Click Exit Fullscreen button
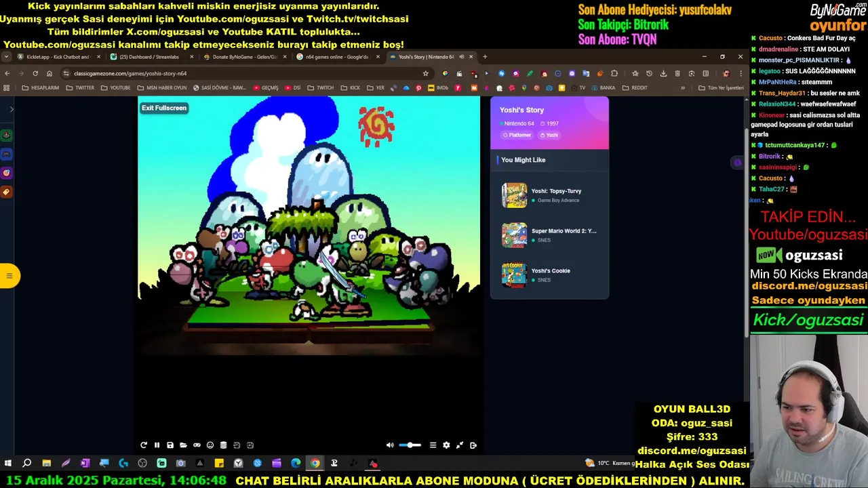The height and width of the screenshot is (488, 868). (x=164, y=108)
